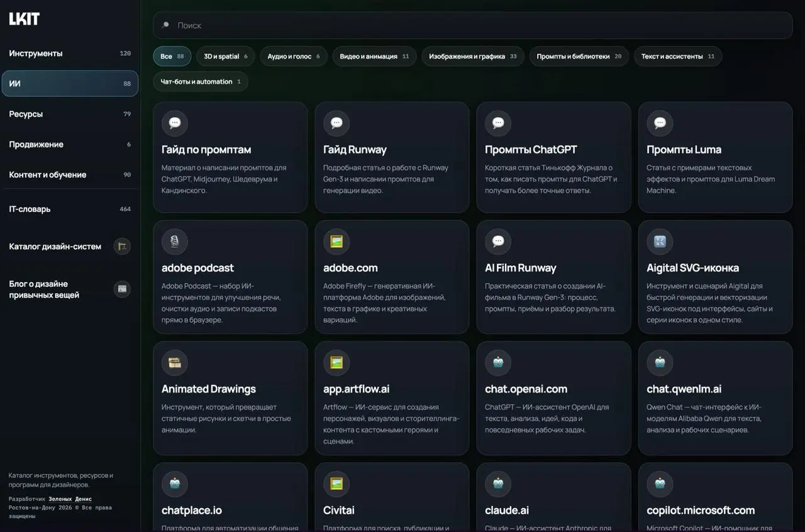Click the description starting "Qwen Chat — чат-интерфейс"
This screenshot has height=532, width=805.
point(704,419)
